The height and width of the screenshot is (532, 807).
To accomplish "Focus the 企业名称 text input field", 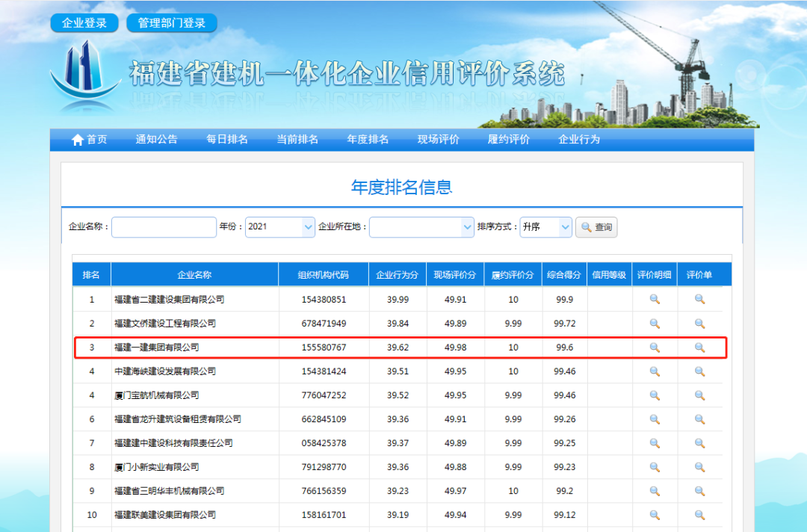I will coord(164,227).
